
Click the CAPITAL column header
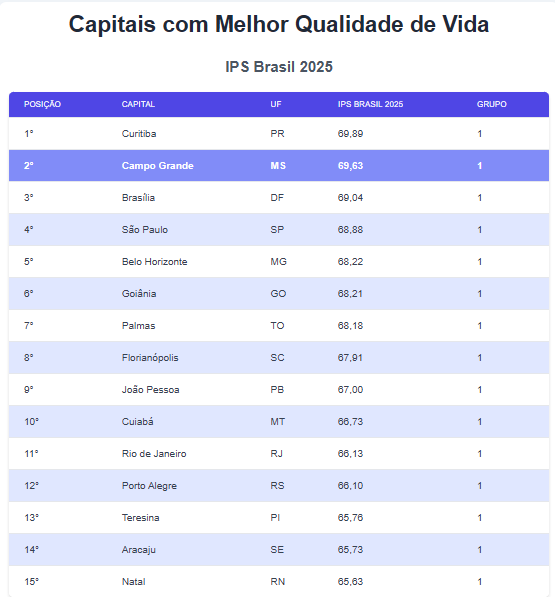point(138,104)
